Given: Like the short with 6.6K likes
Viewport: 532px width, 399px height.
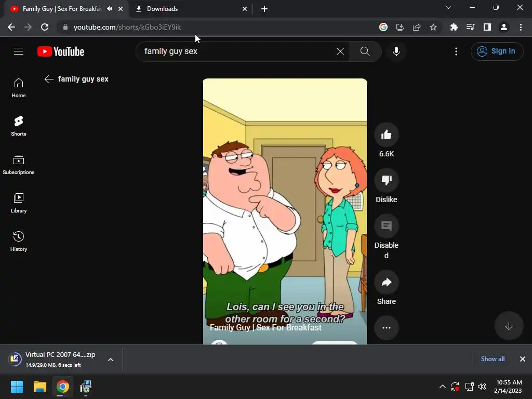Looking at the screenshot, I should pos(386,135).
